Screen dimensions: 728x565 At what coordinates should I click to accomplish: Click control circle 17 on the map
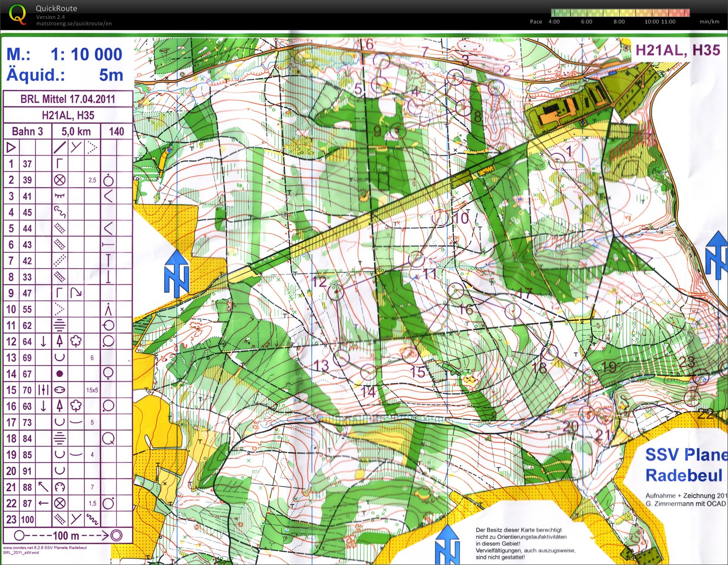[513, 312]
